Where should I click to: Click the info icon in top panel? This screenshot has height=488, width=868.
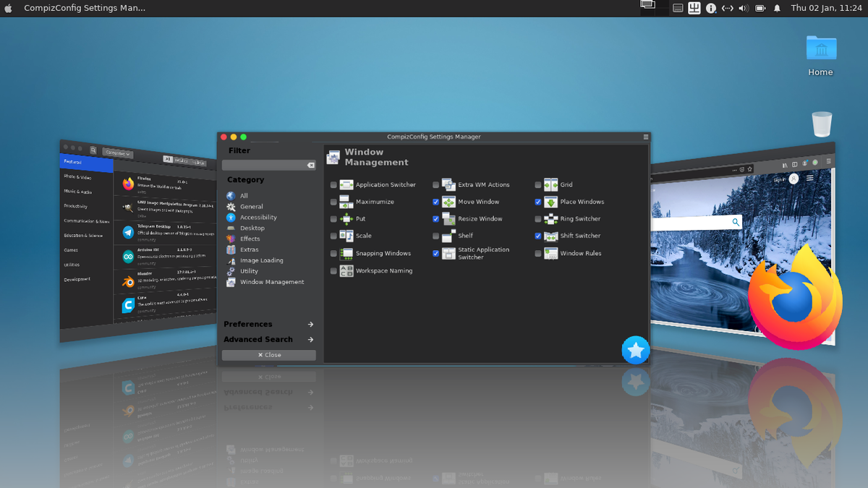(x=711, y=8)
